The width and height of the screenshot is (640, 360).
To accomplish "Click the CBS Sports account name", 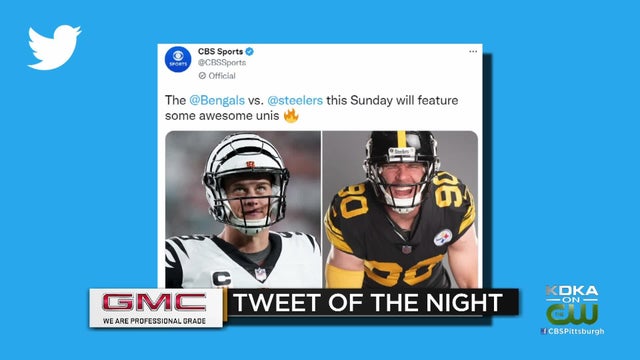I will tap(220, 51).
